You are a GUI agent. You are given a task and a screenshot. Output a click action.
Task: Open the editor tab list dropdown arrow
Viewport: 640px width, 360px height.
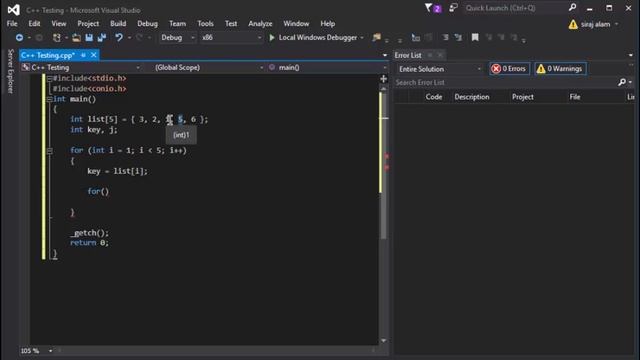pos(384,55)
